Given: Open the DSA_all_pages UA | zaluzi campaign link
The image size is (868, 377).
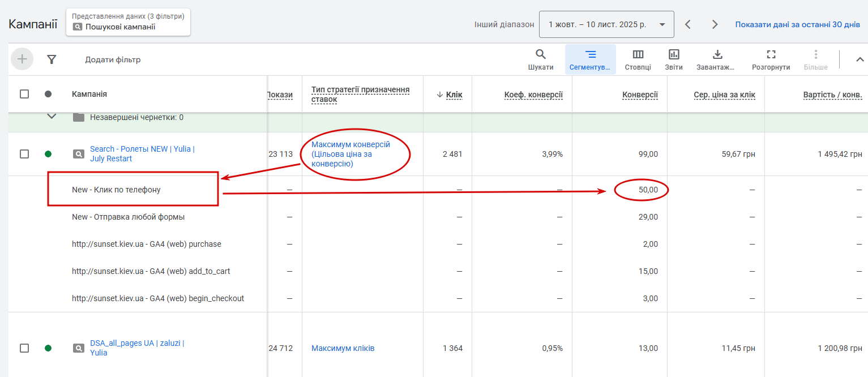Looking at the screenshot, I should (x=137, y=348).
